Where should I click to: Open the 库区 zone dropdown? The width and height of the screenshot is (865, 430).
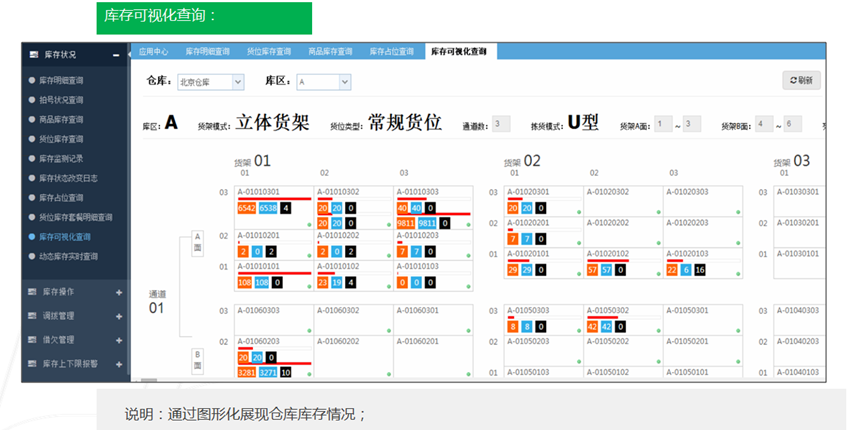pos(323,82)
